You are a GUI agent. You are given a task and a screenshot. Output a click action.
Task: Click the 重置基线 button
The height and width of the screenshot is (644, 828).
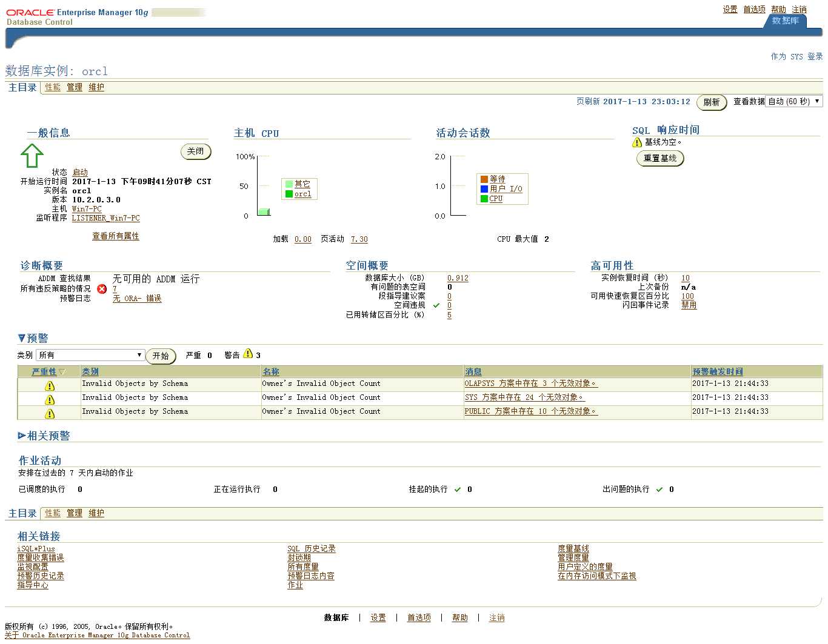(660, 158)
